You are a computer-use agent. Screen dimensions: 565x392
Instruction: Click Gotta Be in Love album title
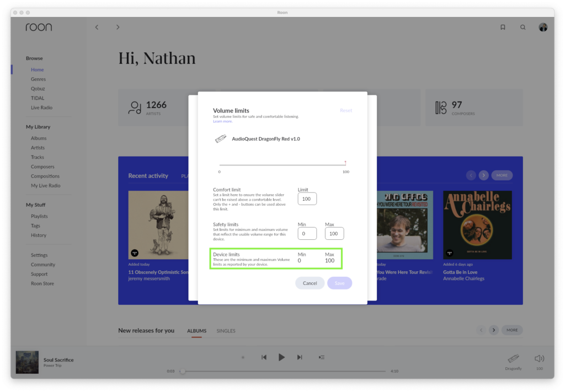coord(460,272)
